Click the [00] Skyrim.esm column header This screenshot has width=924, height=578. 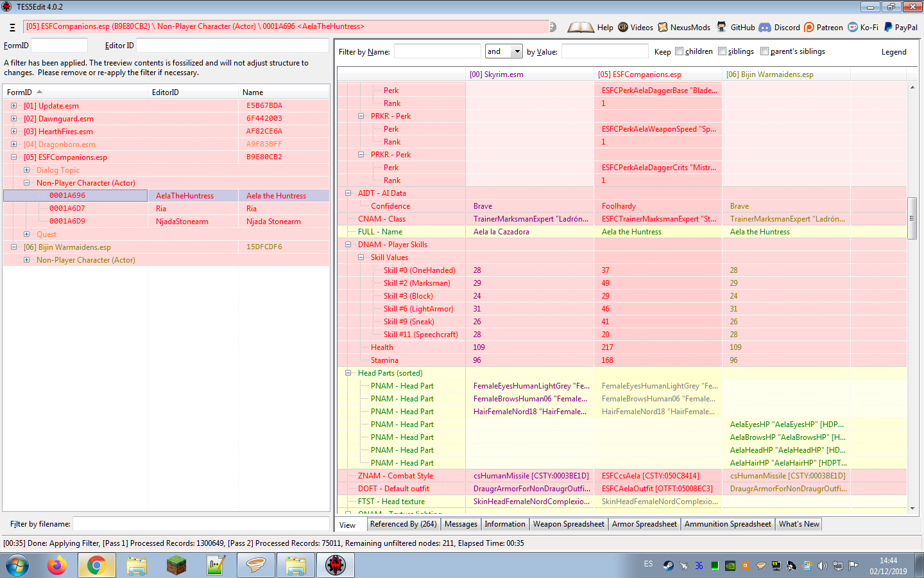529,74
